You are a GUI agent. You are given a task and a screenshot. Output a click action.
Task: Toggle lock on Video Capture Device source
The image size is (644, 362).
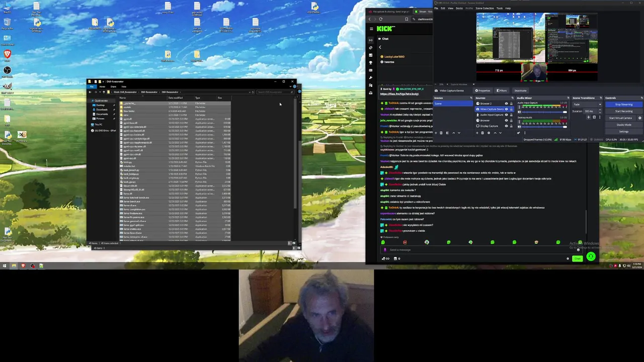(x=511, y=109)
